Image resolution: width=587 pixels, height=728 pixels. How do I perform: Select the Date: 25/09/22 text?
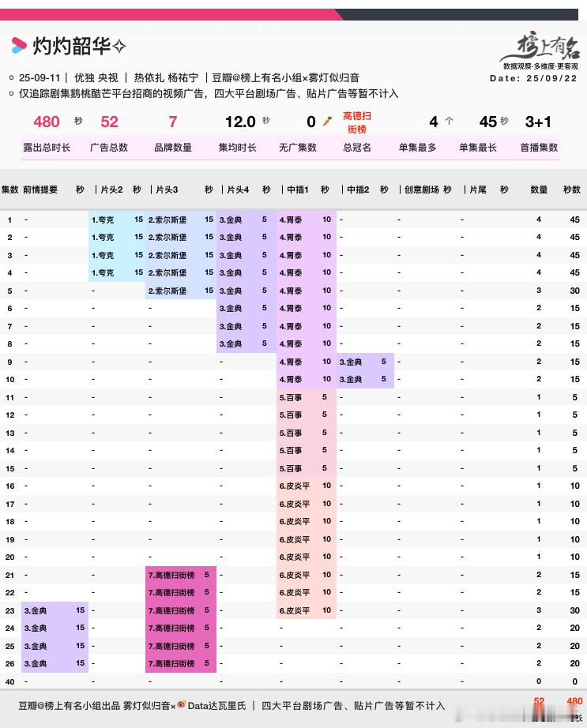(x=533, y=78)
